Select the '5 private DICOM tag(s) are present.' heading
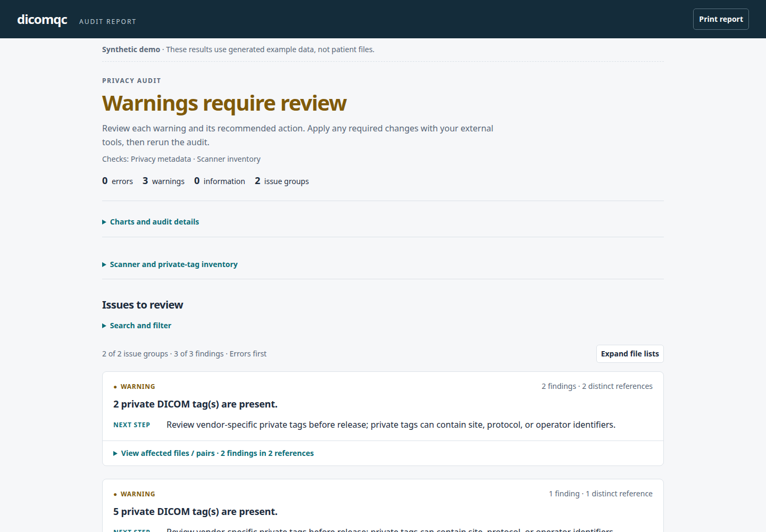 195,512
